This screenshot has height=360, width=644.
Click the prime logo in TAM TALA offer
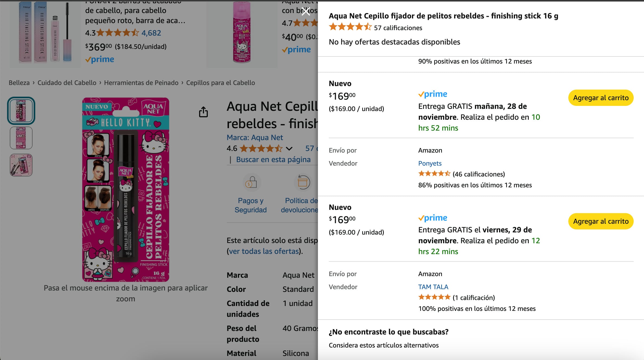433,218
